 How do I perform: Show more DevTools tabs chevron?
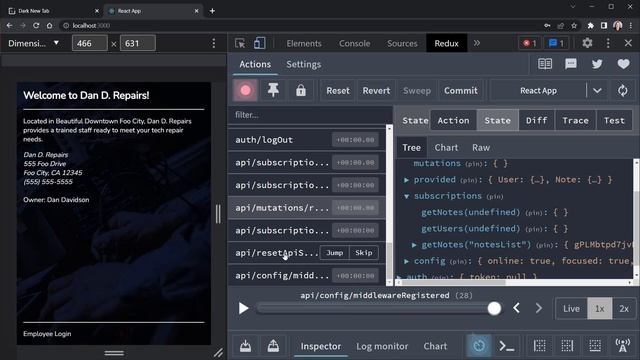[477, 43]
